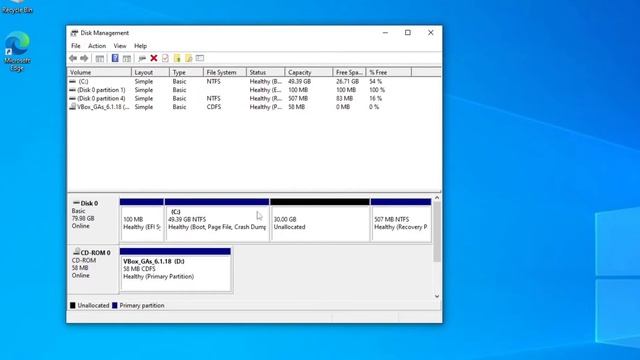Click the disc icon beside VBox_GAs_6.1.18 row
The width and height of the screenshot is (640, 360).
(x=73, y=107)
